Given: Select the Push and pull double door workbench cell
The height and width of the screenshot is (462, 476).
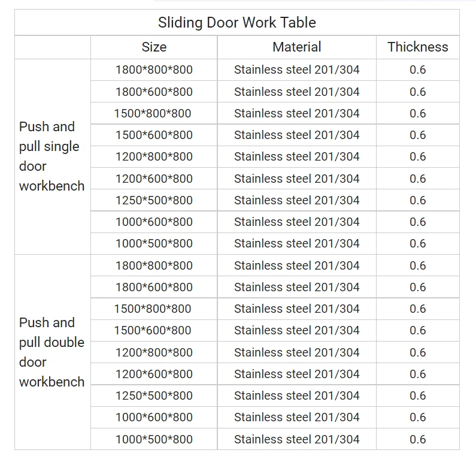Looking at the screenshot, I should click(52, 352).
